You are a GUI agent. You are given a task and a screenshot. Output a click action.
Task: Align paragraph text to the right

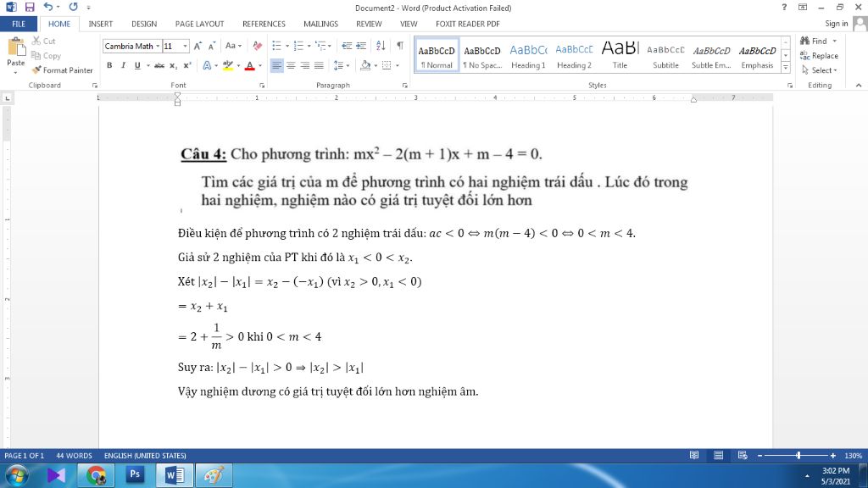click(304, 65)
